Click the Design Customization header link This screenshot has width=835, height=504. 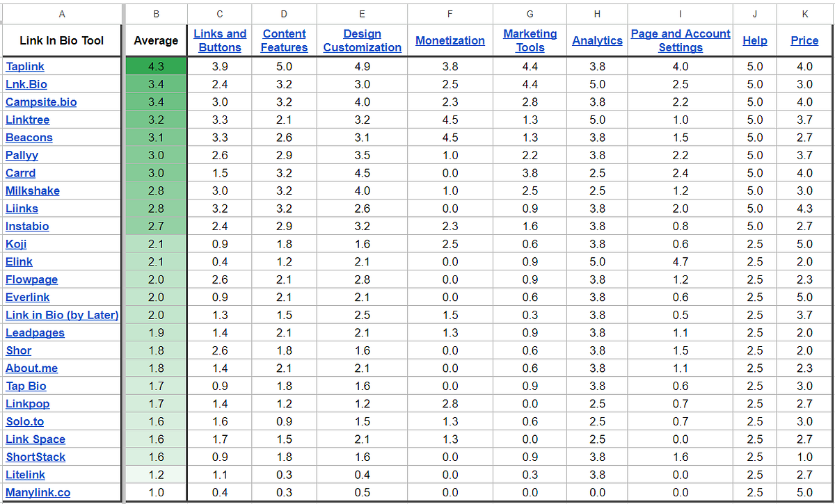(363, 40)
